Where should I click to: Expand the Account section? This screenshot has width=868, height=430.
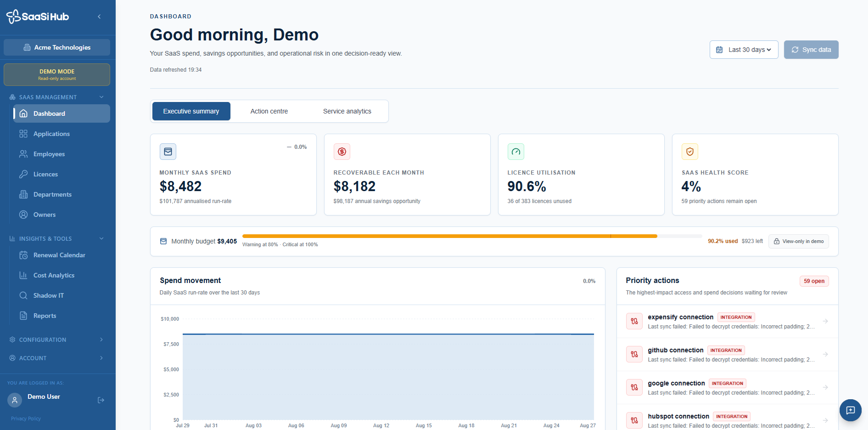pyautogui.click(x=101, y=358)
